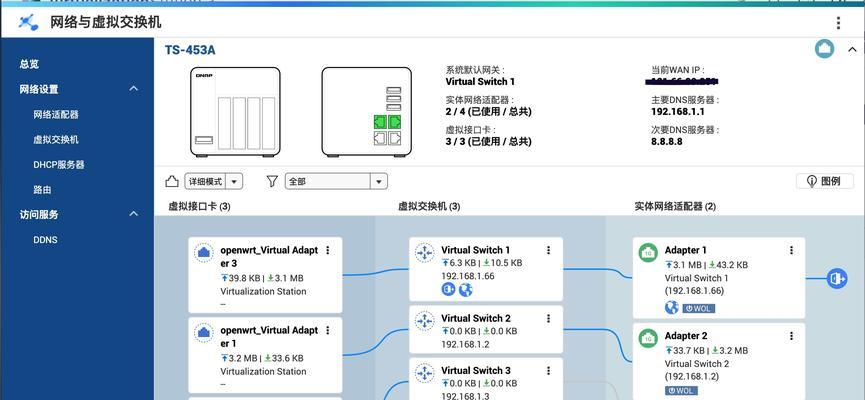This screenshot has width=865, height=400.
Task: Open options menu for openwrt_Virtual Adapter 3
Action: [x=328, y=250]
